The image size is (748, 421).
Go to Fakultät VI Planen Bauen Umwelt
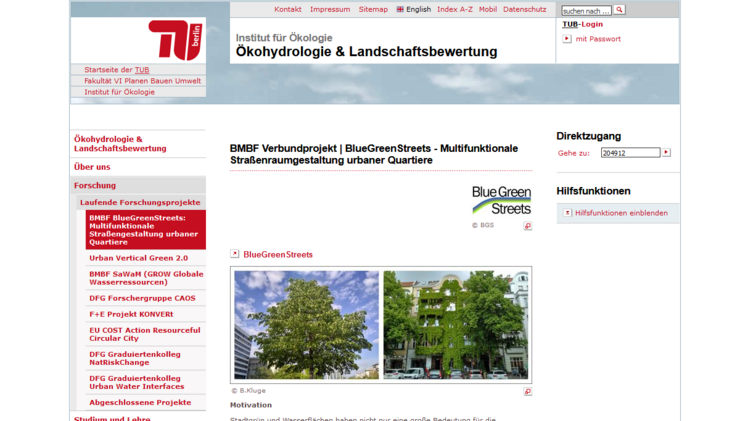(x=142, y=81)
